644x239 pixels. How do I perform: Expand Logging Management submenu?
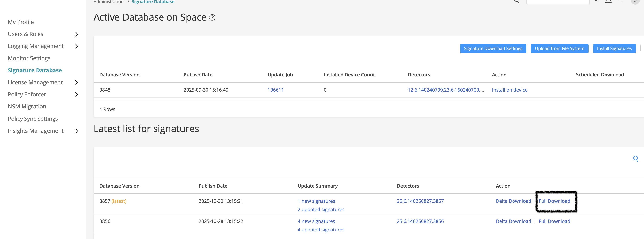pyautogui.click(x=76, y=46)
